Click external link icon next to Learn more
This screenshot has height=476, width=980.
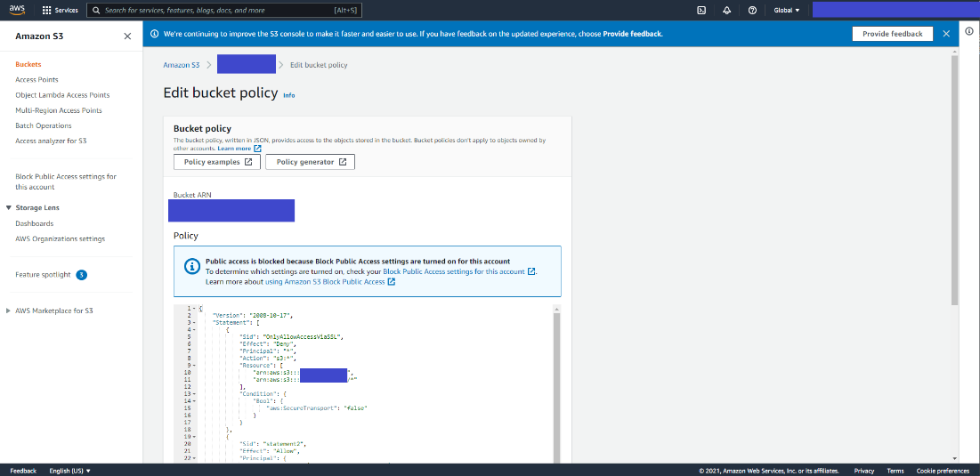click(257, 149)
